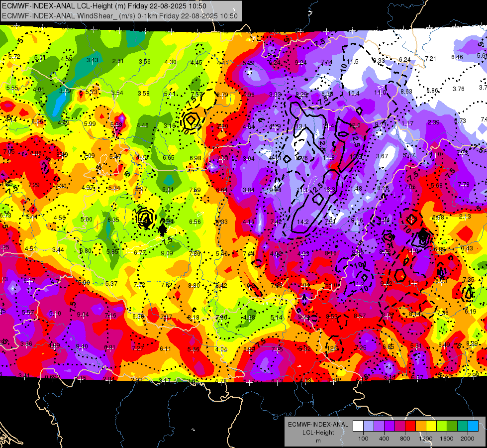The width and height of the screenshot is (487, 448).
Task: Select the teal swatch in the legend
Action: point(463,426)
